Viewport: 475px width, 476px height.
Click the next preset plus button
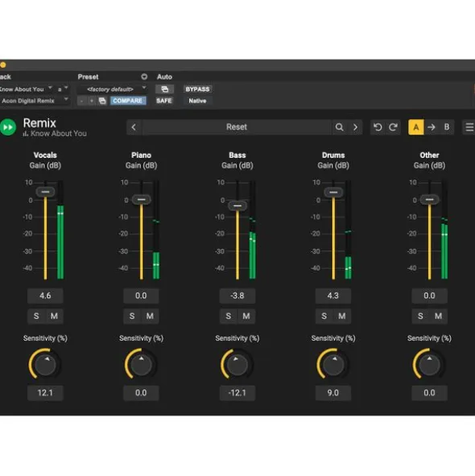pos(91,101)
